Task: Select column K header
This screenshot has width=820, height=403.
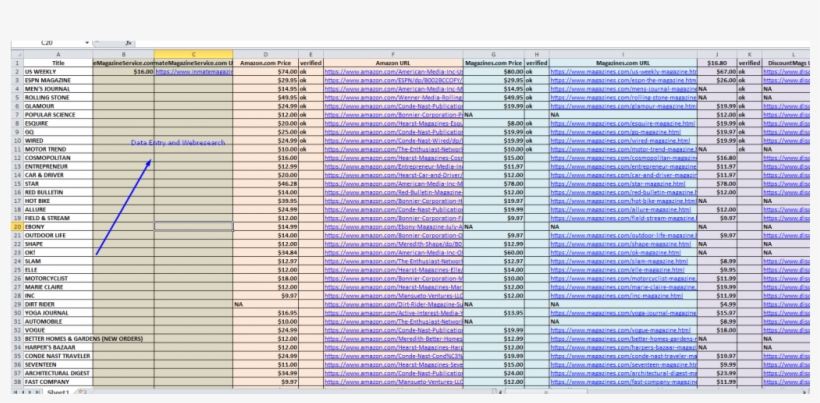Action: [749, 54]
